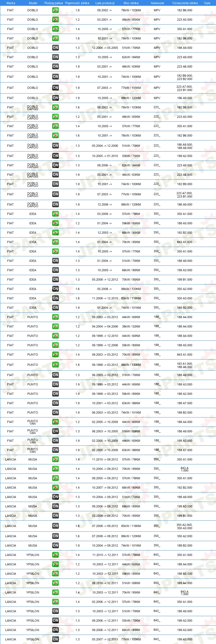
Task: Click PB fuel icon in Punto 1.8 96kW / 130KM row
Action: [56, 365]
